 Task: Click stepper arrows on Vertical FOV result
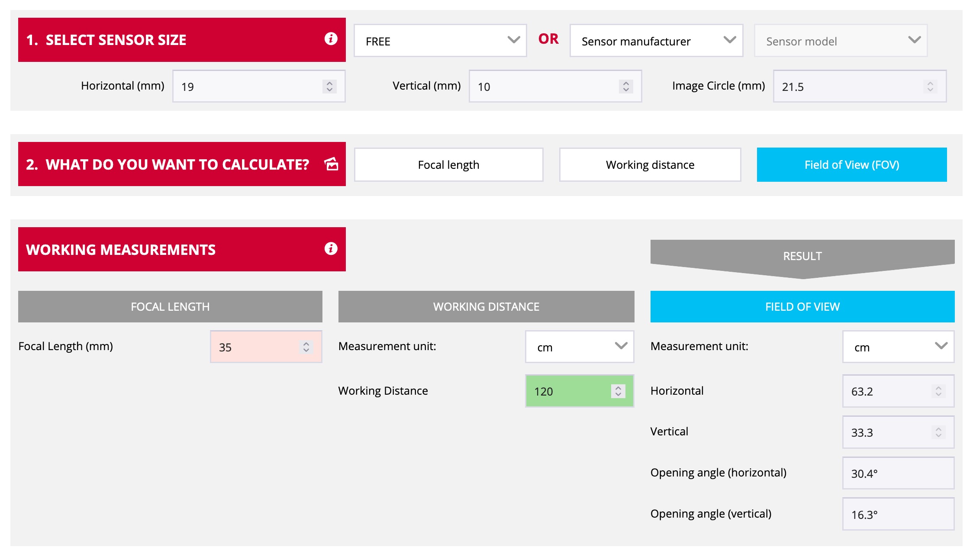point(938,432)
